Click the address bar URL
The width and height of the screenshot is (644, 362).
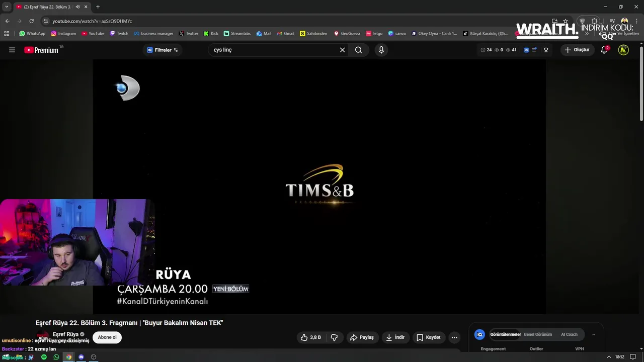pyautogui.click(x=92, y=21)
